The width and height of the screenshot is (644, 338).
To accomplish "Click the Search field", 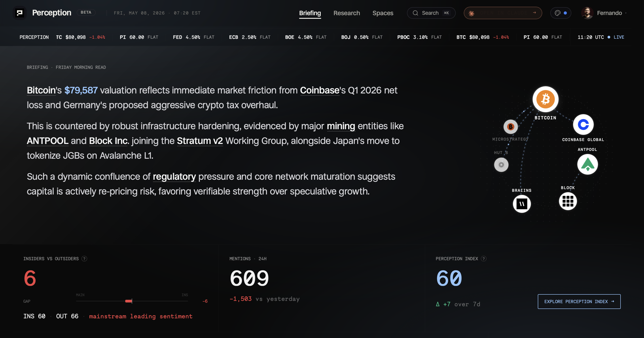I will (431, 13).
